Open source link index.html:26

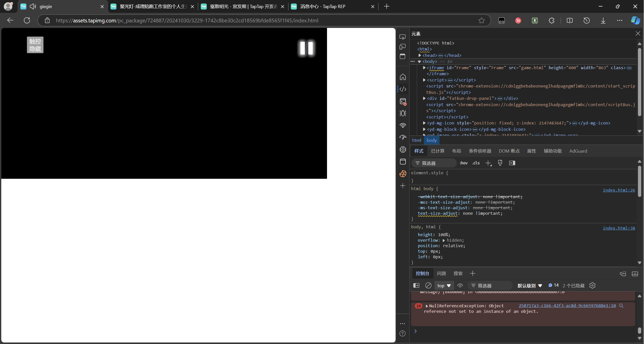[x=619, y=190]
